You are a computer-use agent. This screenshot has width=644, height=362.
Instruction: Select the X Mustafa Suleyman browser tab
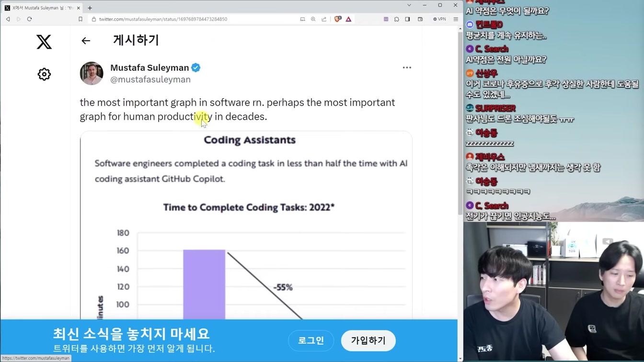click(42, 8)
